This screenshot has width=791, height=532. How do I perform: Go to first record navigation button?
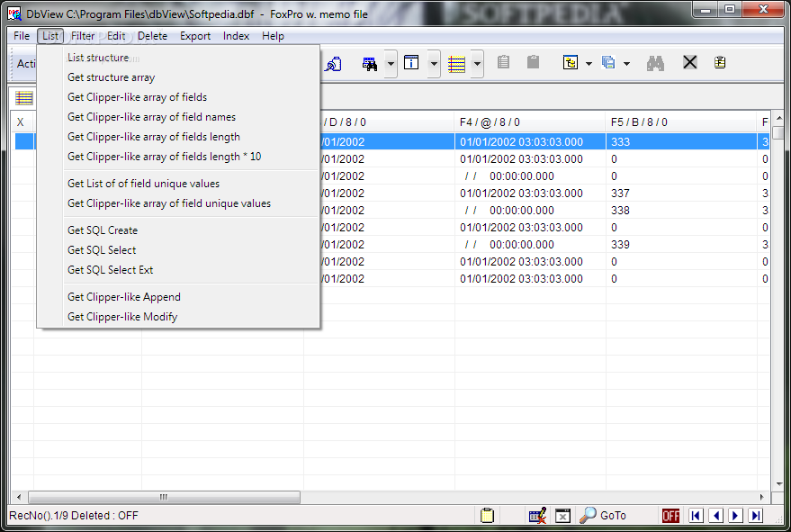696,515
